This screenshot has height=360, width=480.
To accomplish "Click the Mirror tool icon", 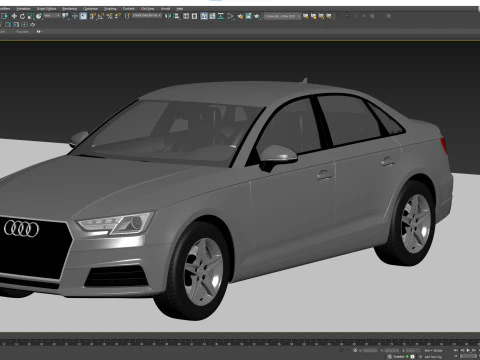I will [168, 16].
